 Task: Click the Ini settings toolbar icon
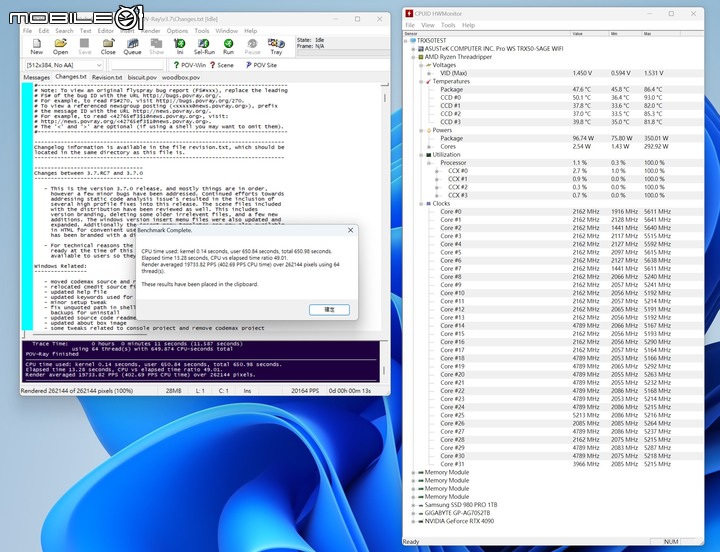pyautogui.click(x=180, y=44)
